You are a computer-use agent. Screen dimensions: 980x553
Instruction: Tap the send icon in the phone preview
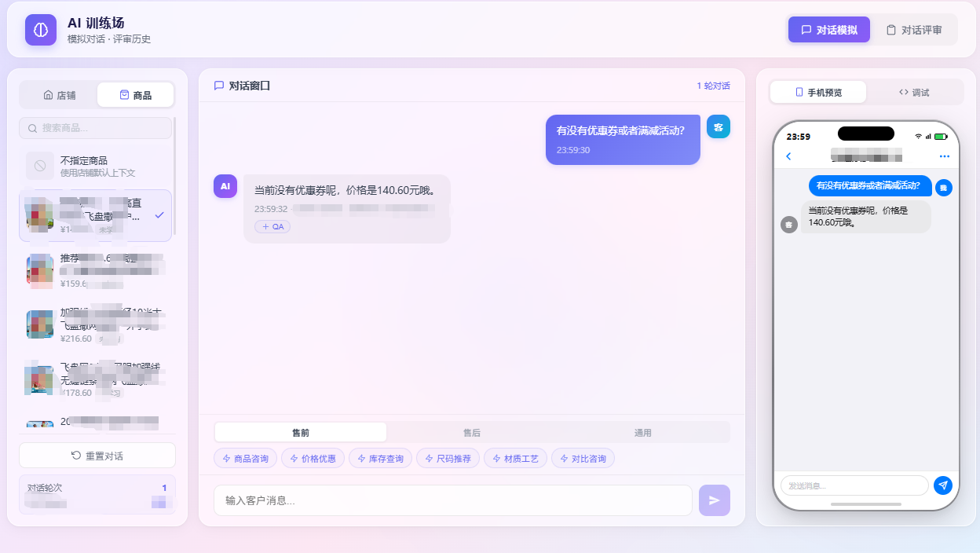[x=942, y=485]
